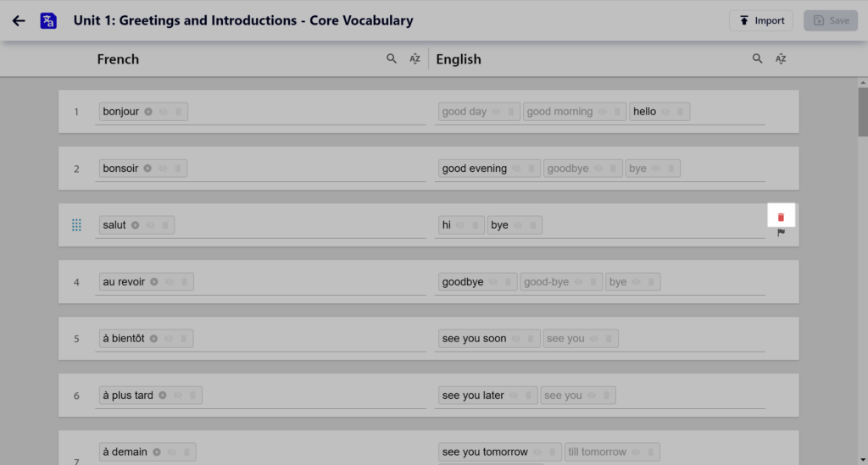Image resolution: width=868 pixels, height=465 pixels.
Task: Click the Import button
Action: point(760,20)
